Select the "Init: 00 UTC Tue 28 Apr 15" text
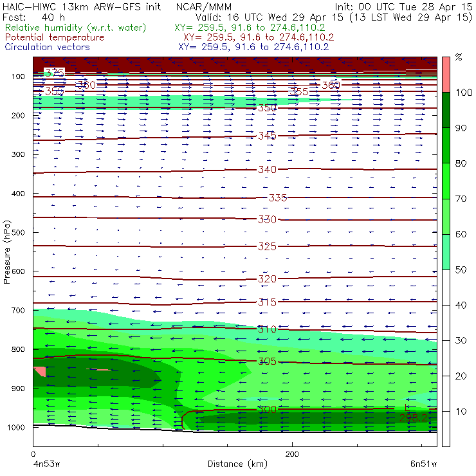Image resolution: width=476 pixels, height=476 pixels. [404, 7]
